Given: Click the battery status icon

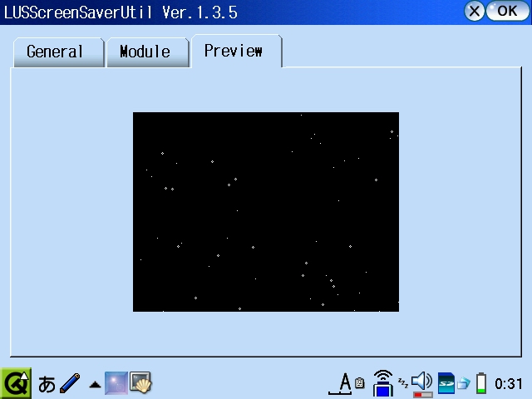Looking at the screenshot, I should [480, 383].
